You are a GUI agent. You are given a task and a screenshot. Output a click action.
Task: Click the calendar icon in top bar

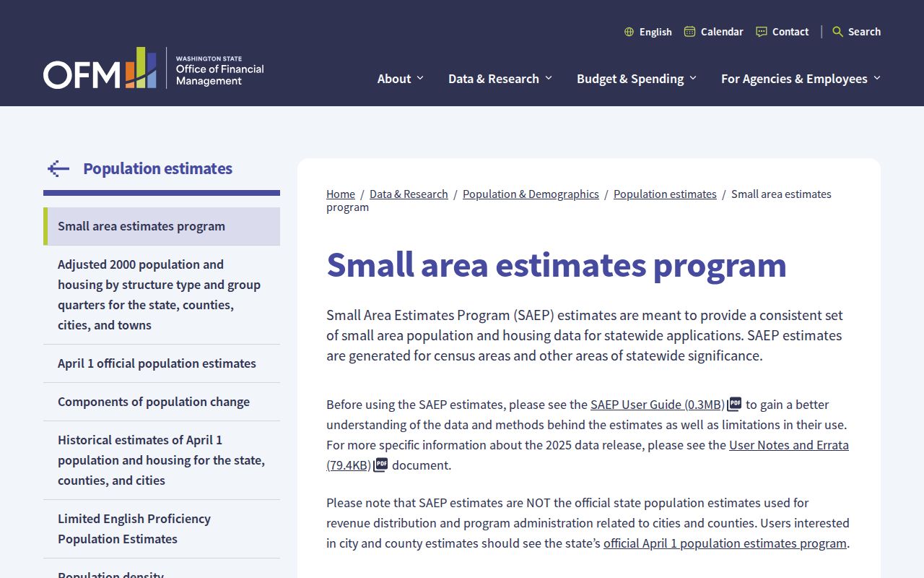(x=689, y=31)
